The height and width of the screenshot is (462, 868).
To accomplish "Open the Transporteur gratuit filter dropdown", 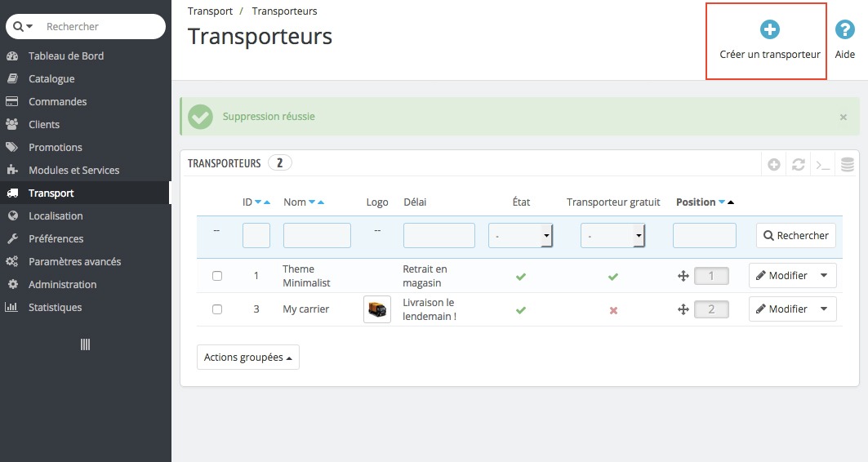I will point(612,236).
